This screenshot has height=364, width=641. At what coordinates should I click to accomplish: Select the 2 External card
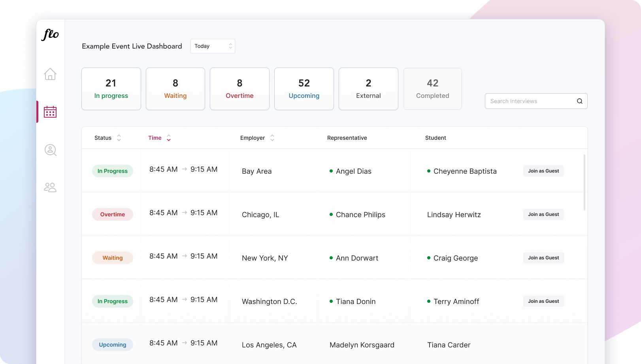(x=368, y=89)
